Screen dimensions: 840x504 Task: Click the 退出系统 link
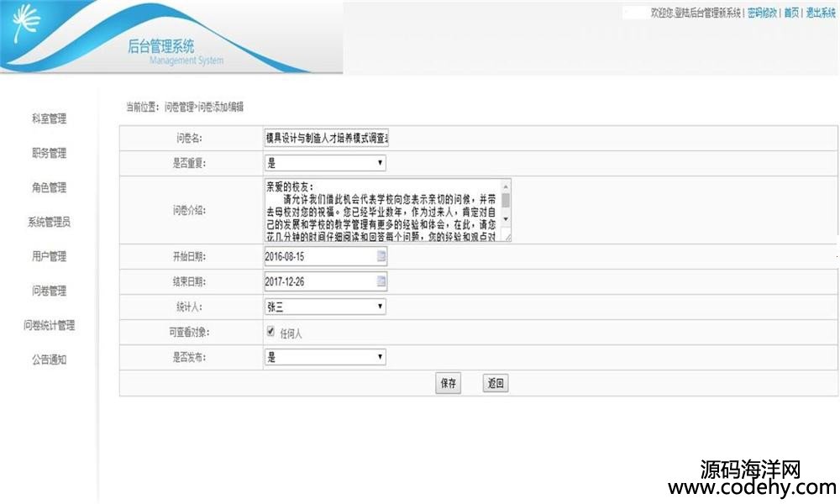pos(820,13)
